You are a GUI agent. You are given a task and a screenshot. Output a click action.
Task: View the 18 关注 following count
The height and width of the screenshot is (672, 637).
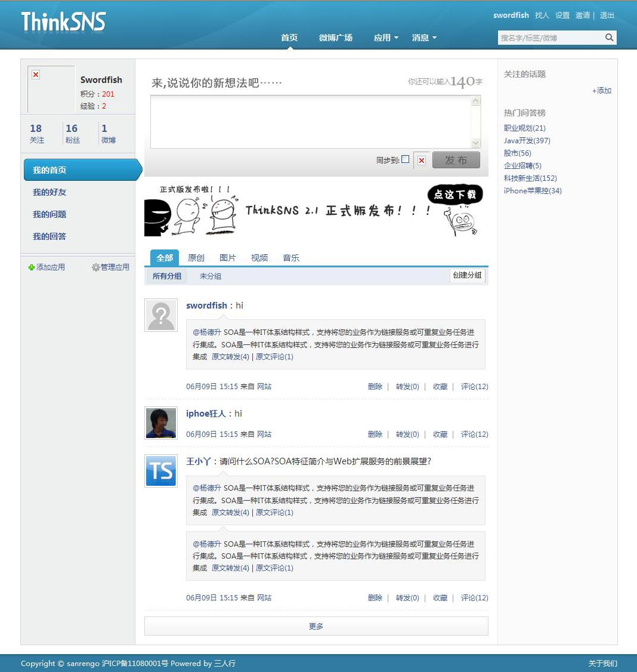pyautogui.click(x=36, y=133)
